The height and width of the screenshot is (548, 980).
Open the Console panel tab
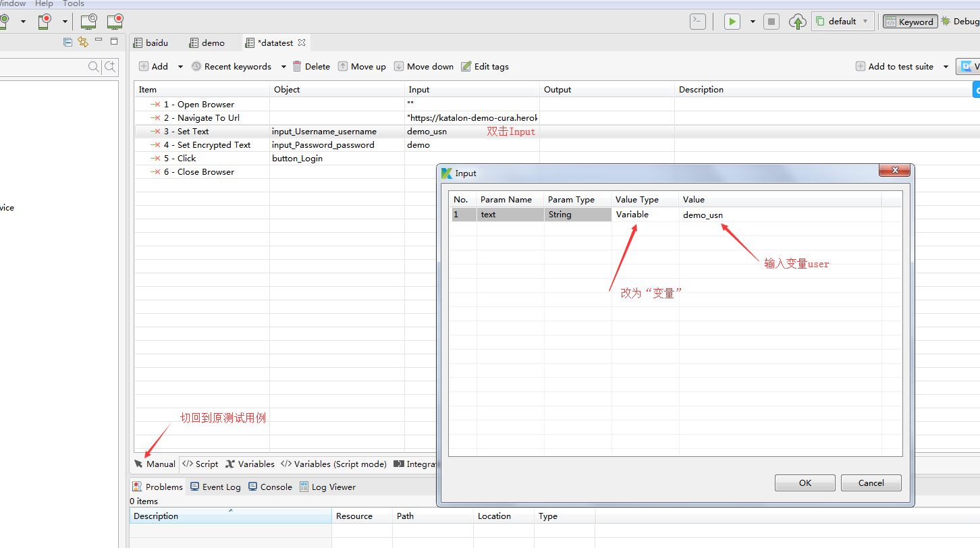coord(270,487)
